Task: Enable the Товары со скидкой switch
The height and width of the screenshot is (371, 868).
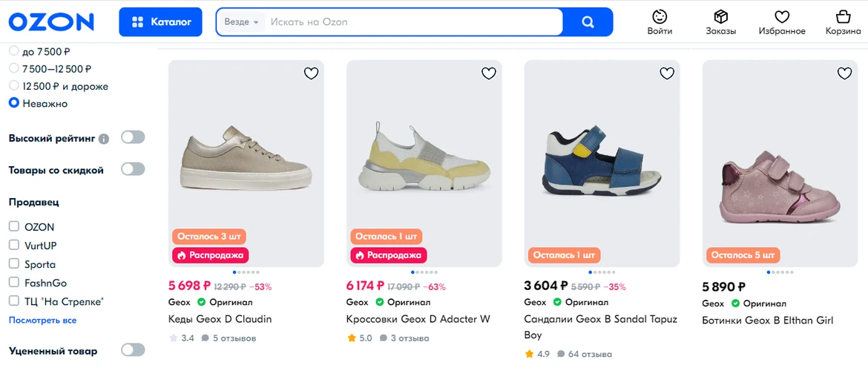Action: click(133, 169)
